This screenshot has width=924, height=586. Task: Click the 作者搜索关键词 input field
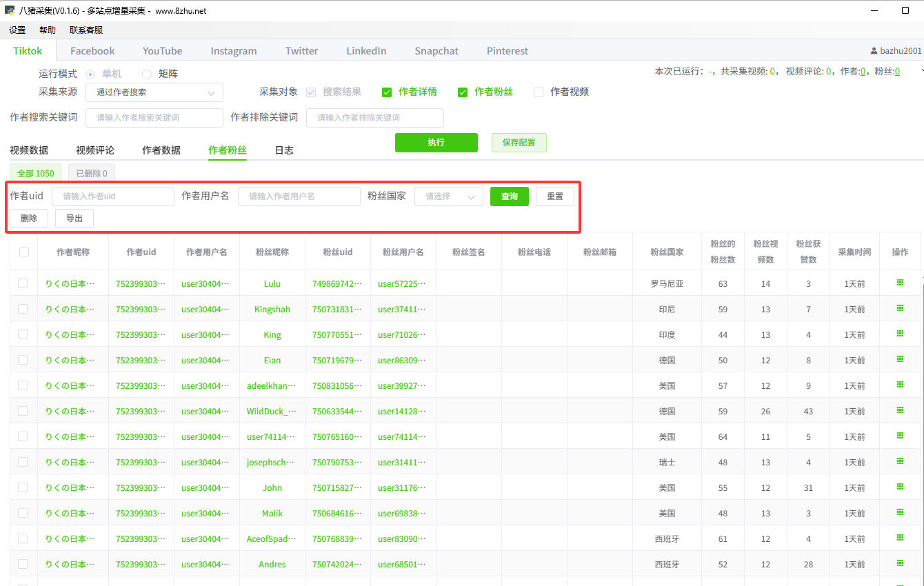click(x=154, y=118)
